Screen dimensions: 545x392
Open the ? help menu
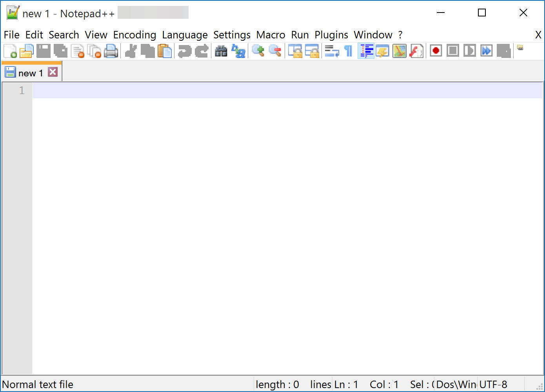(x=400, y=35)
